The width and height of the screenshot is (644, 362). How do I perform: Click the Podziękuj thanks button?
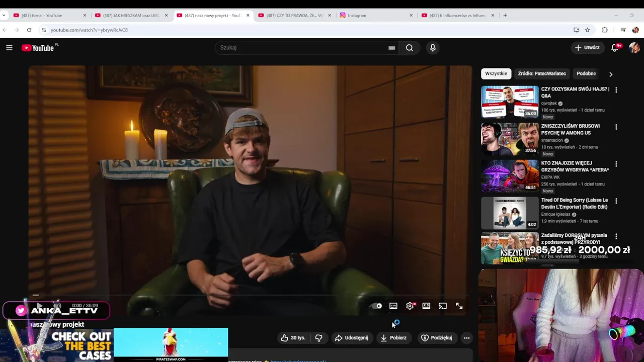point(437,338)
